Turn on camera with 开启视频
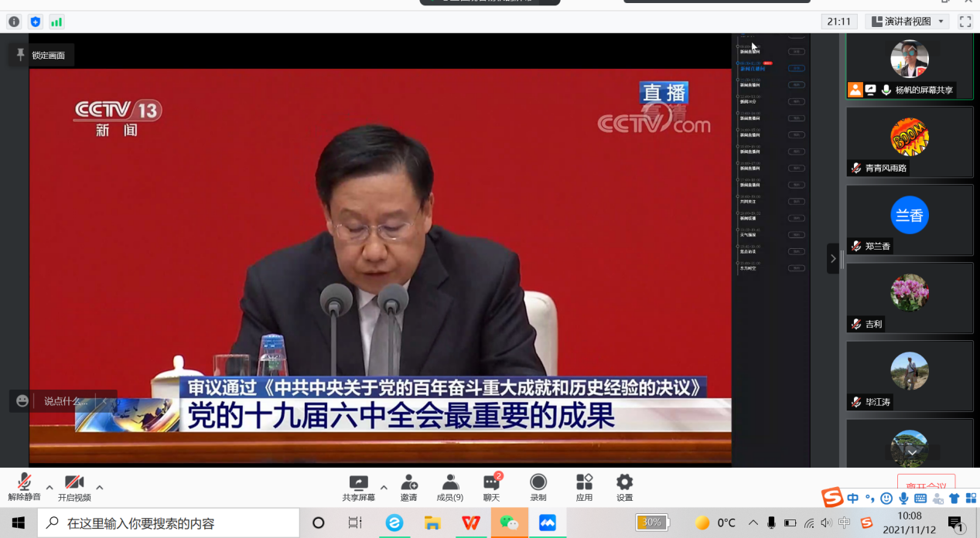The height and width of the screenshot is (538, 980). pyautogui.click(x=74, y=484)
